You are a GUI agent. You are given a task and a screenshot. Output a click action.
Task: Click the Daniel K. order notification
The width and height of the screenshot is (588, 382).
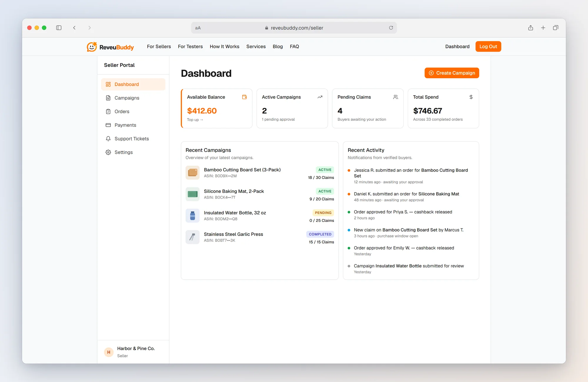pos(411,197)
